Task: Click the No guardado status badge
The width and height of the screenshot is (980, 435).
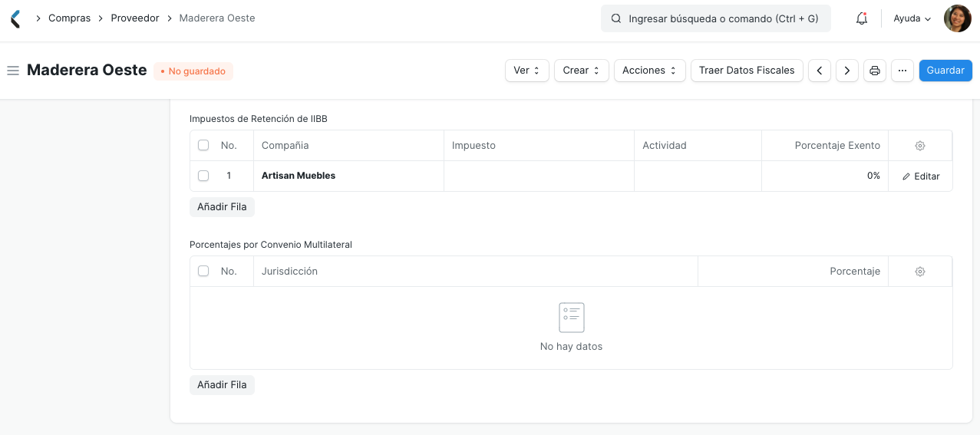Action: coord(193,71)
